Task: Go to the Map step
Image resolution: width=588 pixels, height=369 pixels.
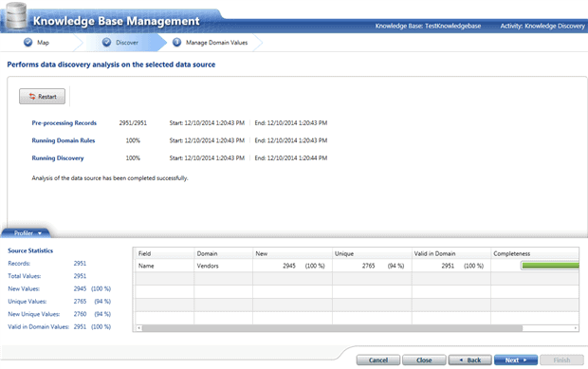Action: tap(43, 43)
